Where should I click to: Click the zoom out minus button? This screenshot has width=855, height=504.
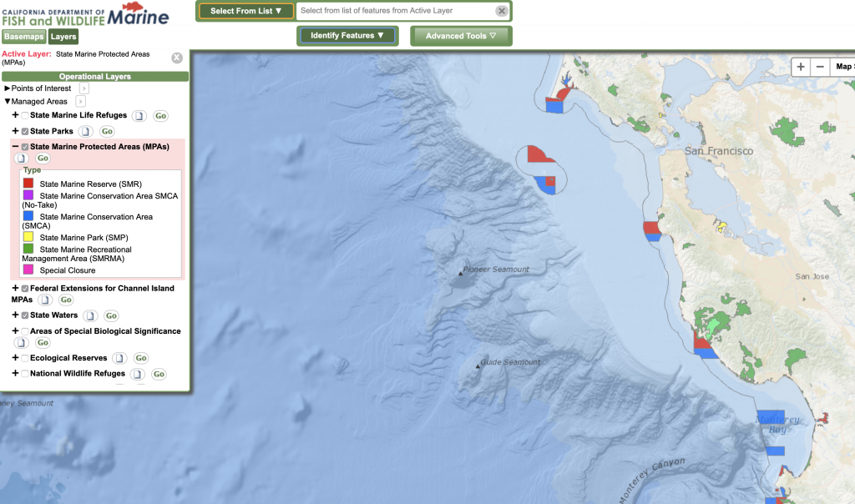pyautogui.click(x=820, y=67)
